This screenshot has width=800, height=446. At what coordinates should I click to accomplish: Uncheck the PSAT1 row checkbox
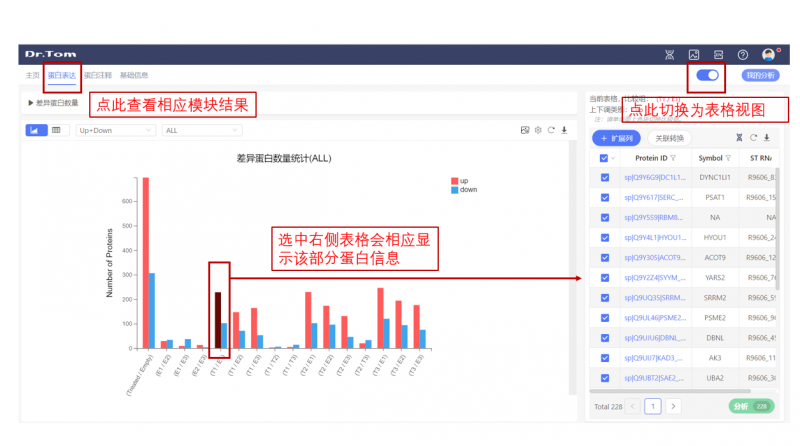[604, 197]
